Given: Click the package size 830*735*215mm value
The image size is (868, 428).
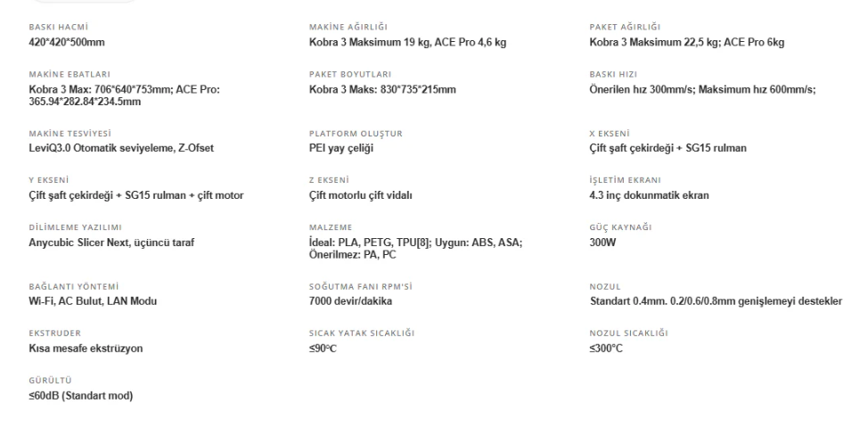Looking at the screenshot, I should [418, 89].
